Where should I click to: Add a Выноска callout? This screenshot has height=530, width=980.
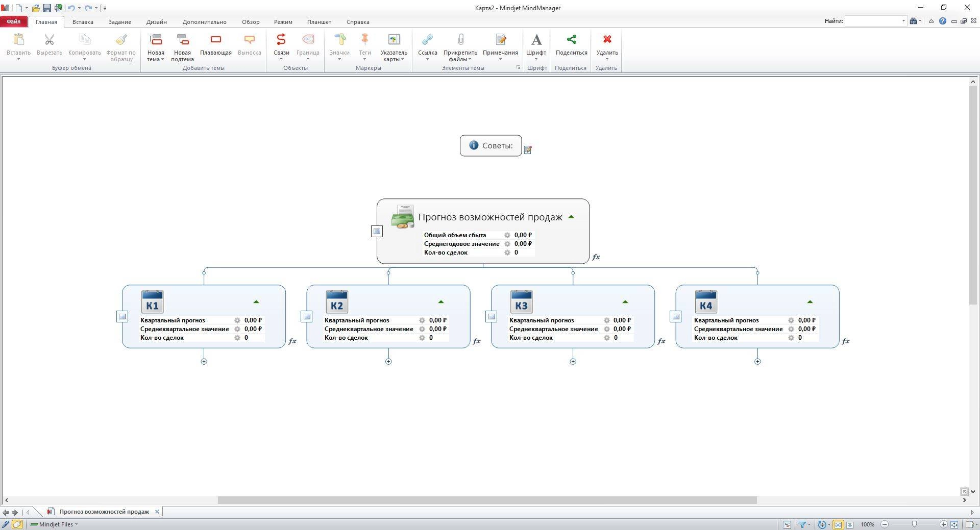coord(250,44)
